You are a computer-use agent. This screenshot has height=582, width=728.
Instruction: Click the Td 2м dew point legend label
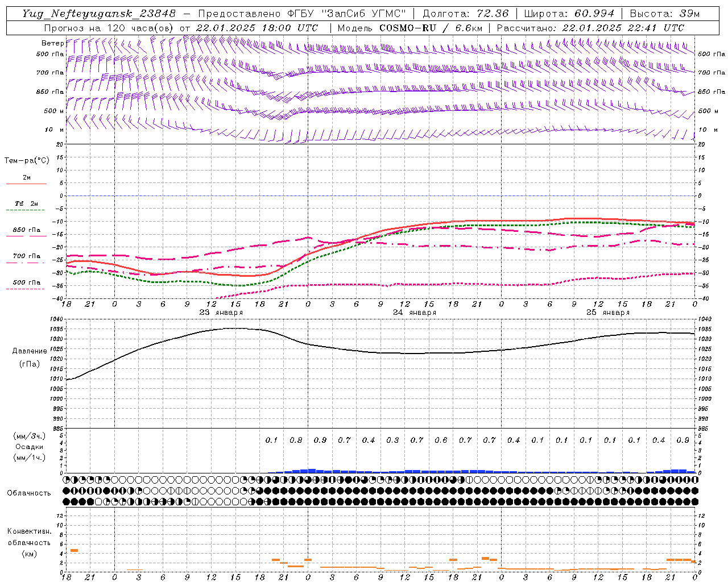coord(27,203)
